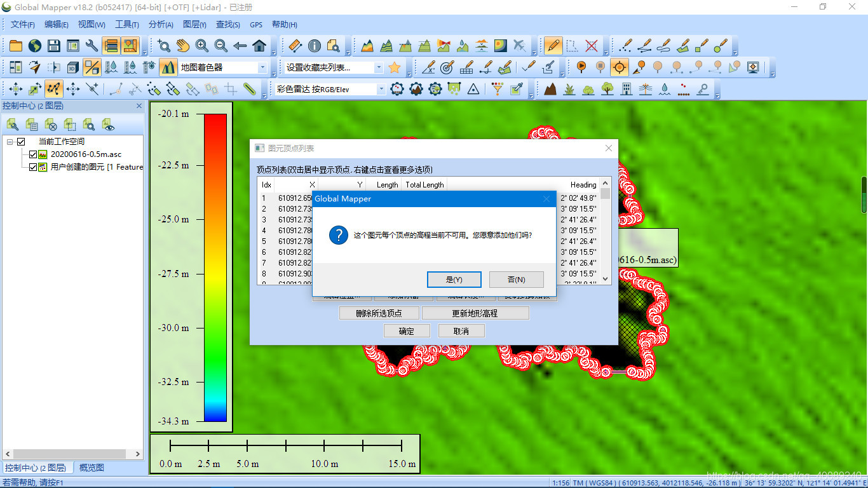The image size is (868, 488).
Task: Toggle the 当前工作空间 checkbox
Action: pos(21,142)
